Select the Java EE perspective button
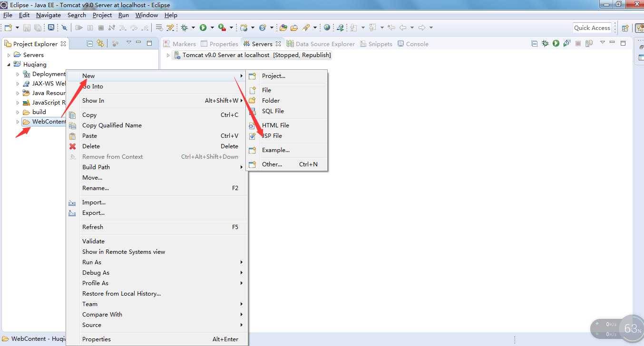Viewport: 644px width, 346px height. click(639, 28)
